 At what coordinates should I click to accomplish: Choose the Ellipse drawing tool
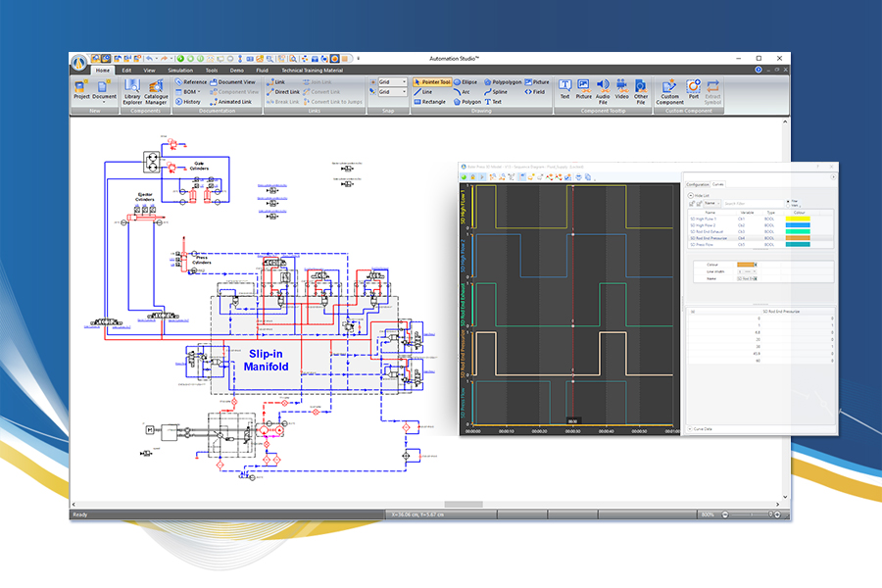click(x=465, y=82)
